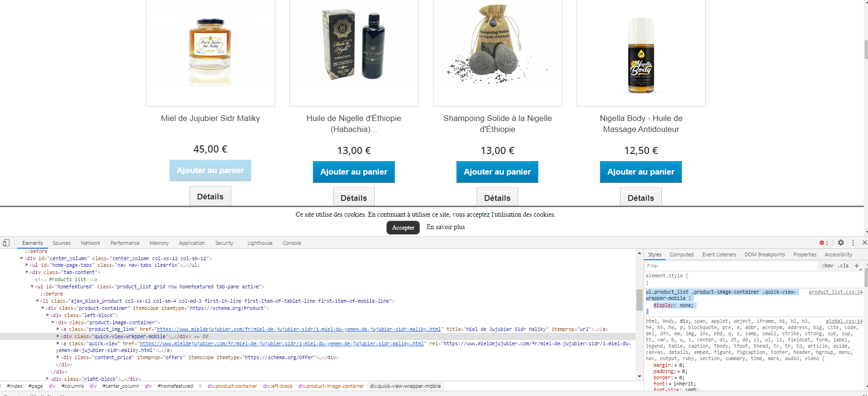Expand the div right-block node
The width and height of the screenshot is (868, 396).
(47, 378)
